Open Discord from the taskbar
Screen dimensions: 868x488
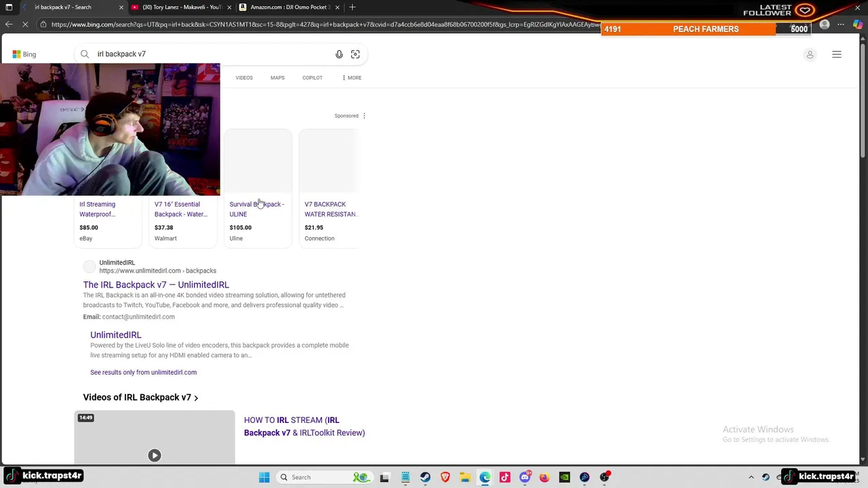click(525, 477)
